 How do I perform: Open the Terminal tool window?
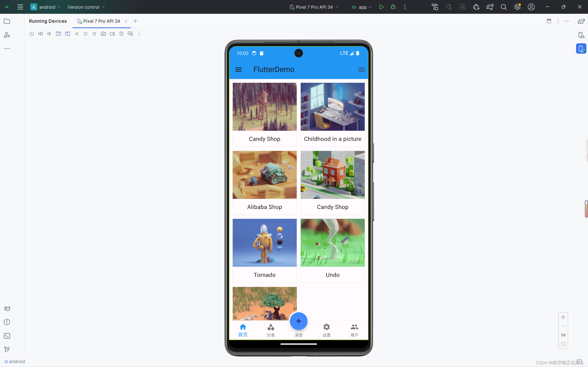(x=7, y=336)
